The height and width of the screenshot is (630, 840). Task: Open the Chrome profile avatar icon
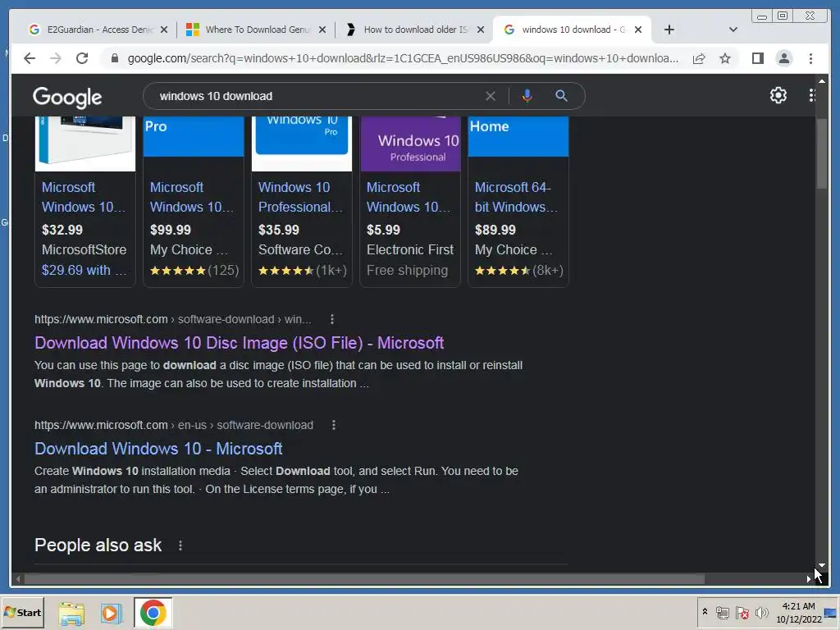click(784, 58)
